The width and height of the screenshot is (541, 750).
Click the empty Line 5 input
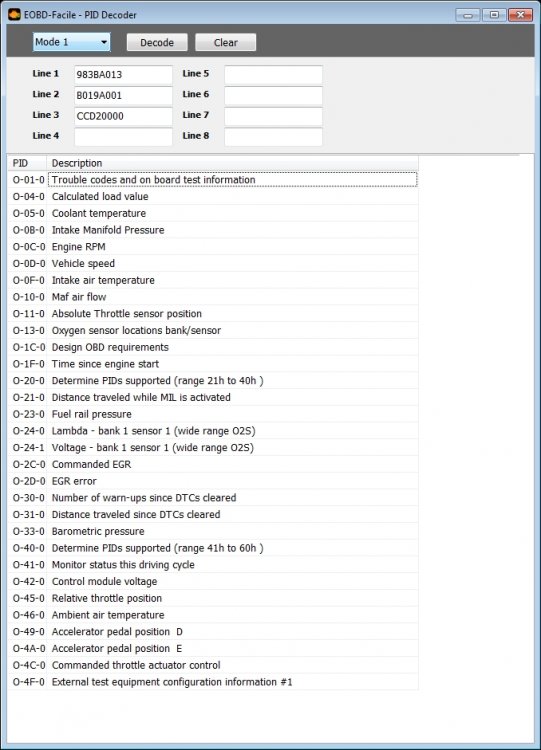[x=274, y=75]
